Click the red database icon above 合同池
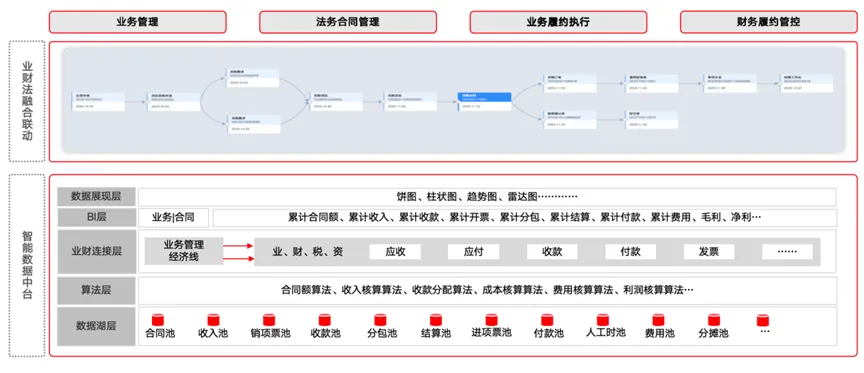The image size is (864, 373). coord(158,320)
